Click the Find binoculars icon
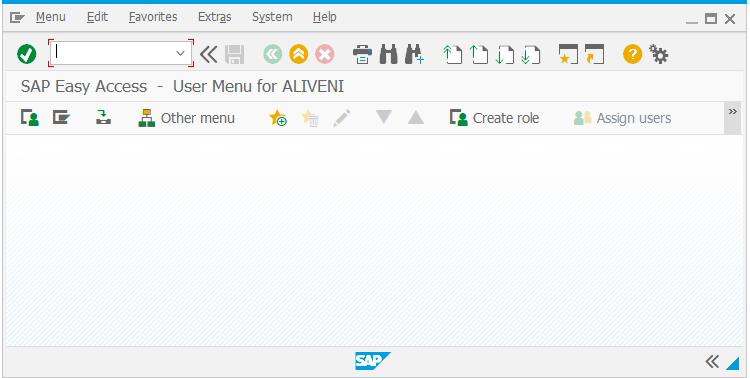750x378 pixels. (x=388, y=54)
